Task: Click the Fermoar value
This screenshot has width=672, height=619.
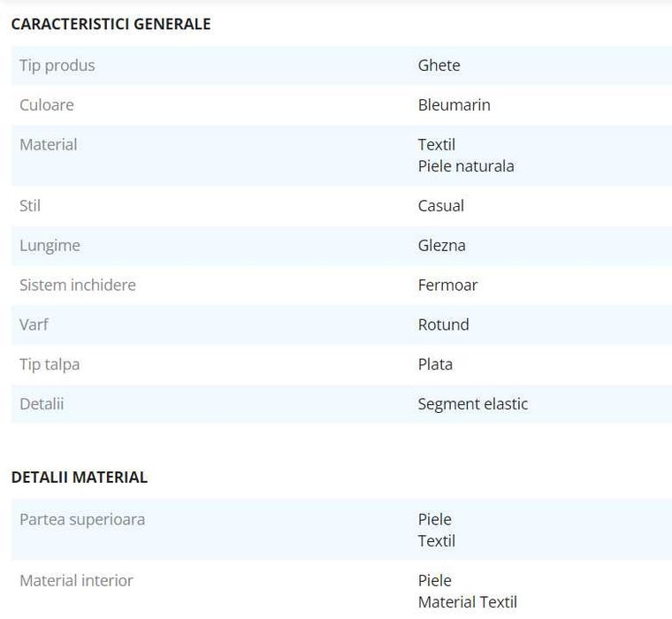Action: [448, 285]
